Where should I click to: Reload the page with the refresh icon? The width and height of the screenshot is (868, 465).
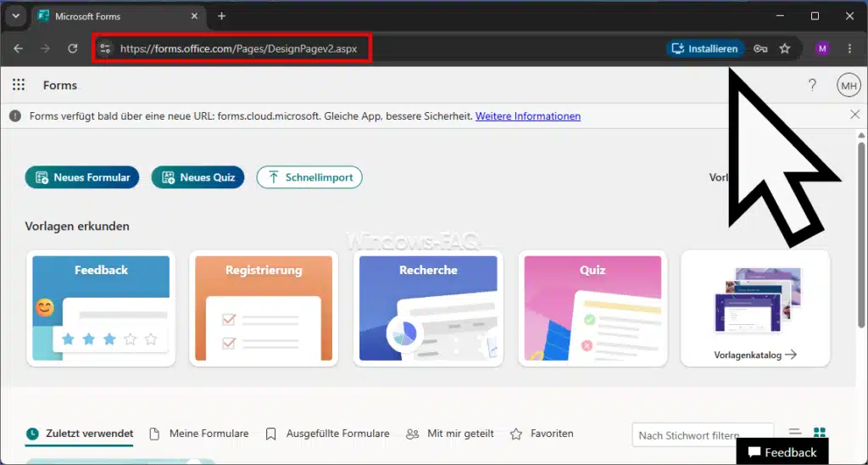[x=73, y=48]
